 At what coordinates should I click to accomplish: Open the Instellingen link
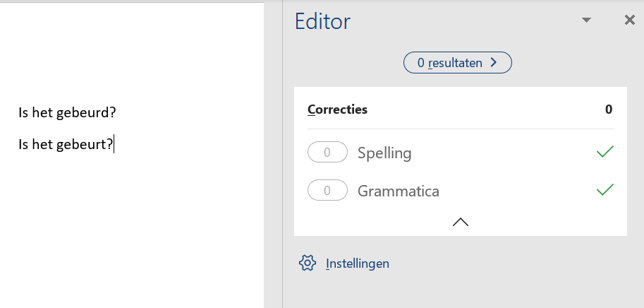tap(357, 263)
